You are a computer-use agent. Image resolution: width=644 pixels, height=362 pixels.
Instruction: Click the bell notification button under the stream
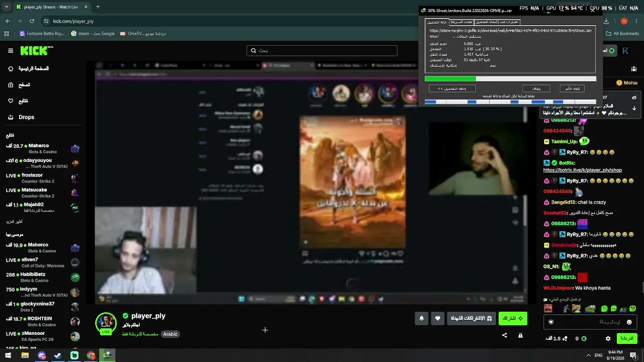click(422, 318)
